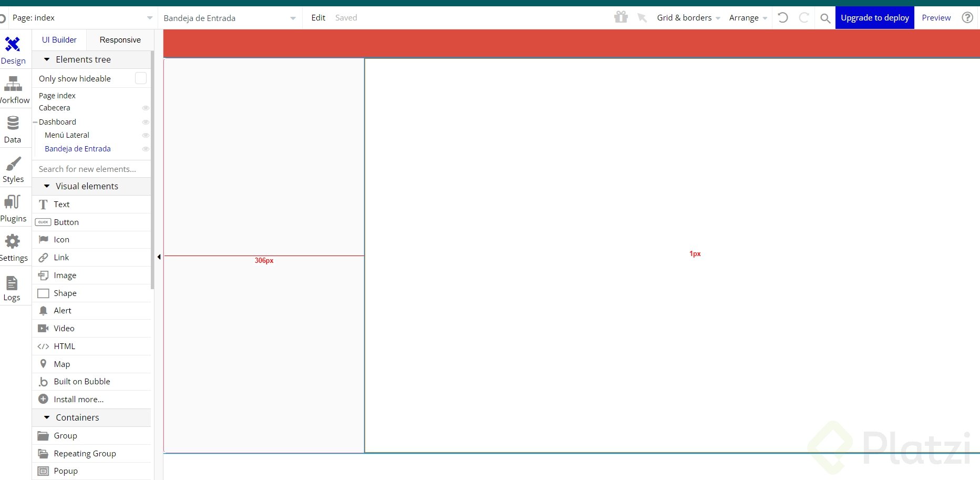Image resolution: width=980 pixels, height=480 pixels.
Task: Open the Data section
Action: pyautogui.click(x=13, y=129)
